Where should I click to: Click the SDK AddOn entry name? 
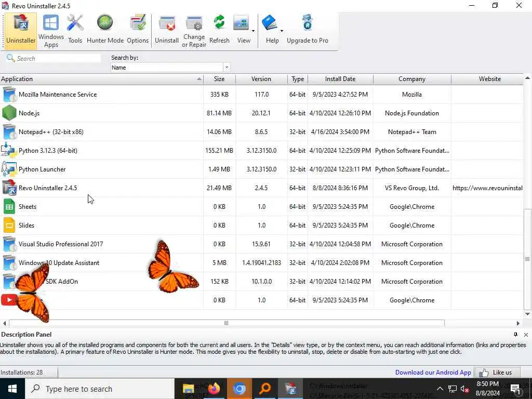62,281
